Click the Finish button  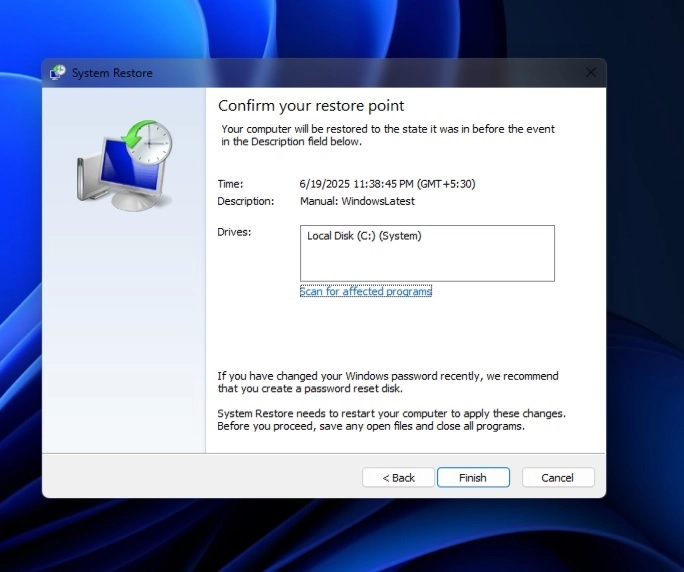click(473, 478)
